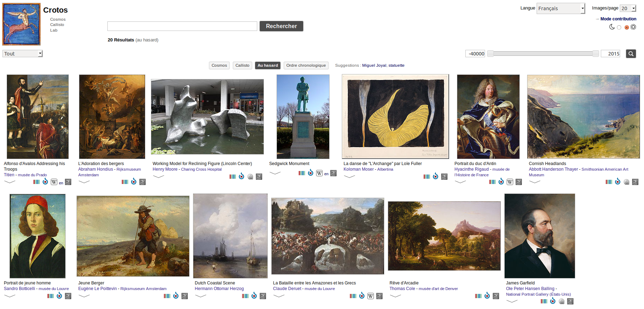The image size is (644, 309).
Task: Expand details chevron under Jeune Berger
Action: coord(84,296)
